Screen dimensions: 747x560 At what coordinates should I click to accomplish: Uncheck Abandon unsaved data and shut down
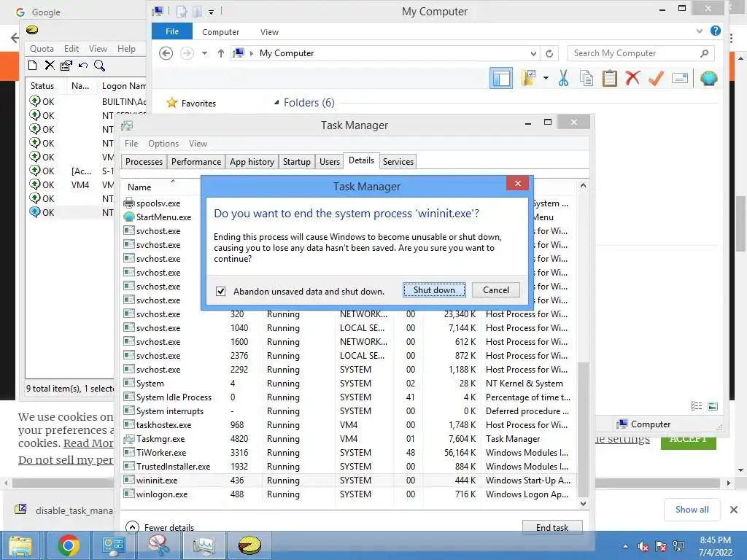220,291
